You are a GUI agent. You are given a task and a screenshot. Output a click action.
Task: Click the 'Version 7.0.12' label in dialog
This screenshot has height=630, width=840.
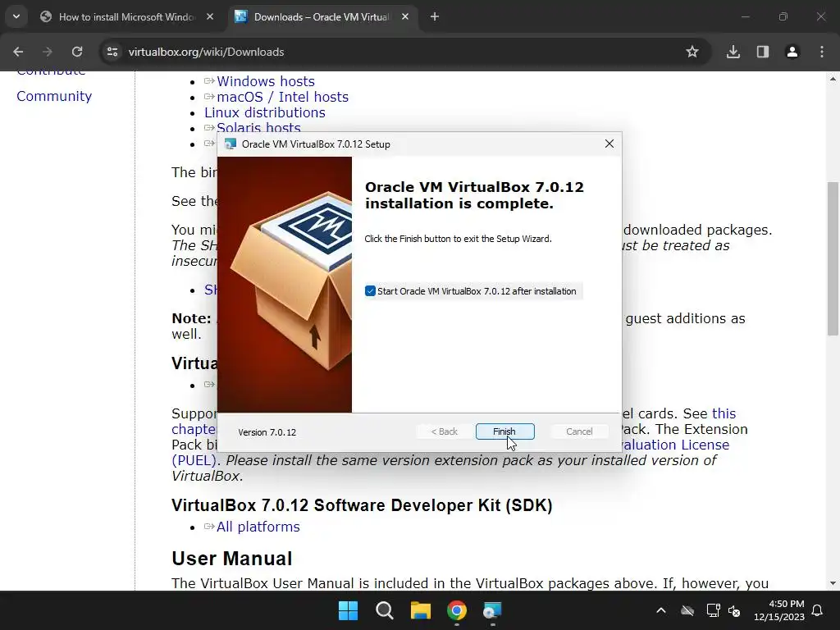point(267,432)
